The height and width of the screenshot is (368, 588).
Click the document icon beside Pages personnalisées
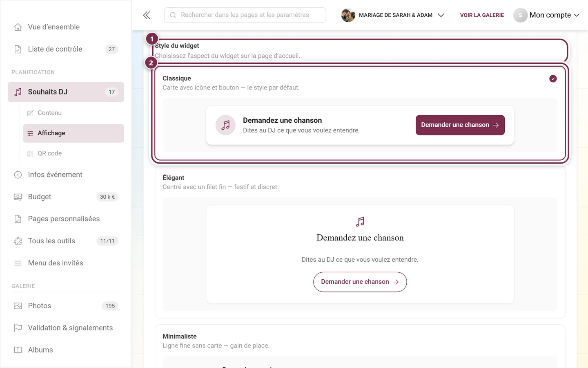18,219
